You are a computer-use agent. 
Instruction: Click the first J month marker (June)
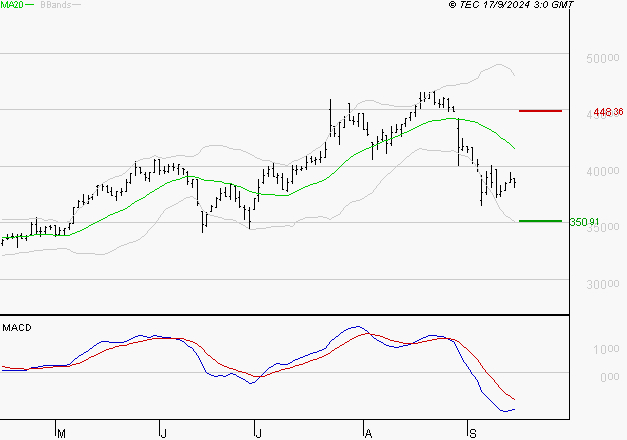163,433
